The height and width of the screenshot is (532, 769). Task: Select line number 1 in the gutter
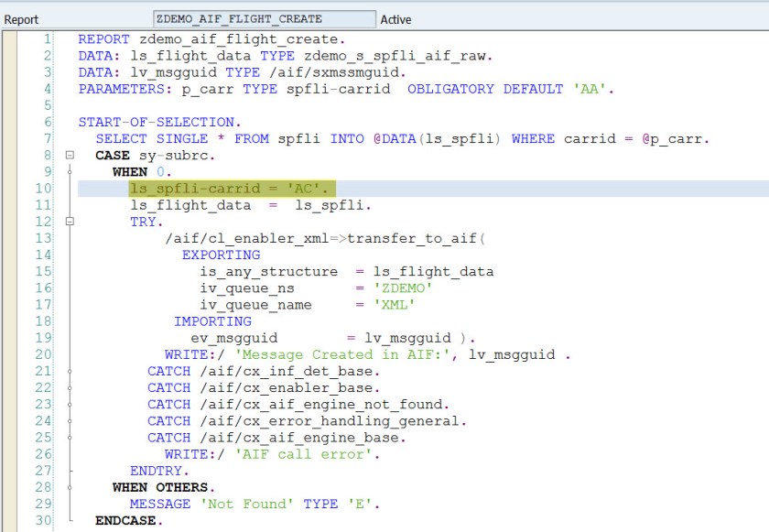pos(47,38)
